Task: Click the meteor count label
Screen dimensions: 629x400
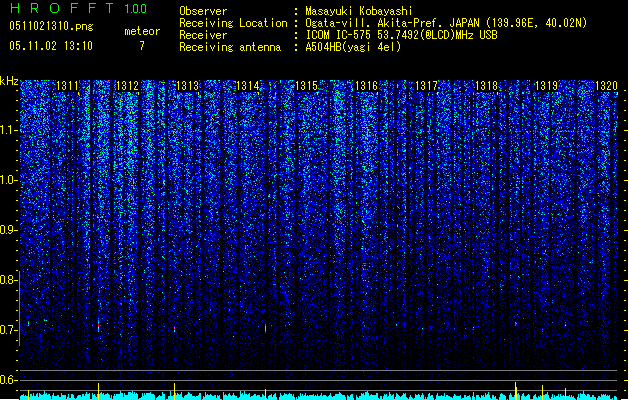Action: [142, 31]
